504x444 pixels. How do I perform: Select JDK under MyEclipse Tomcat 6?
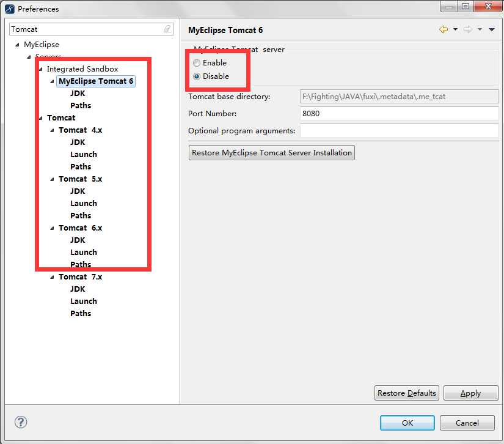click(78, 94)
